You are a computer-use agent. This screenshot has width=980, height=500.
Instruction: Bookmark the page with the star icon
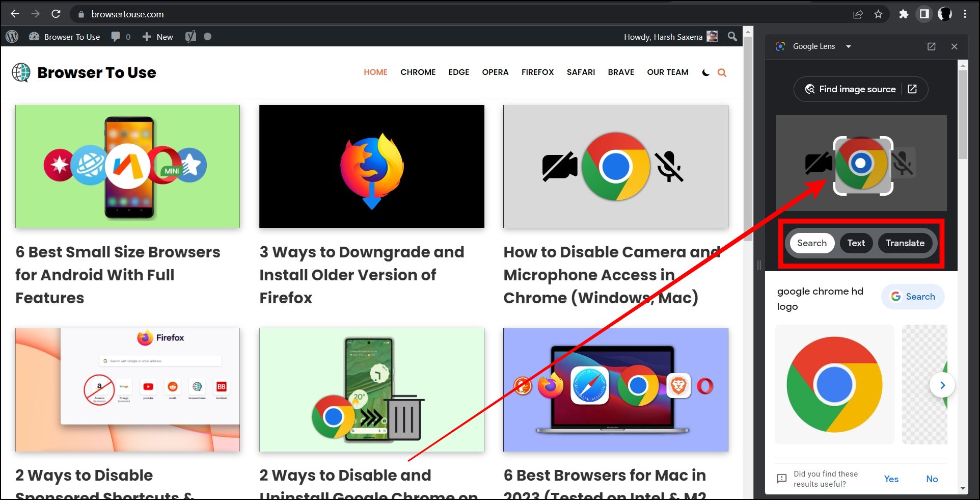(x=878, y=14)
